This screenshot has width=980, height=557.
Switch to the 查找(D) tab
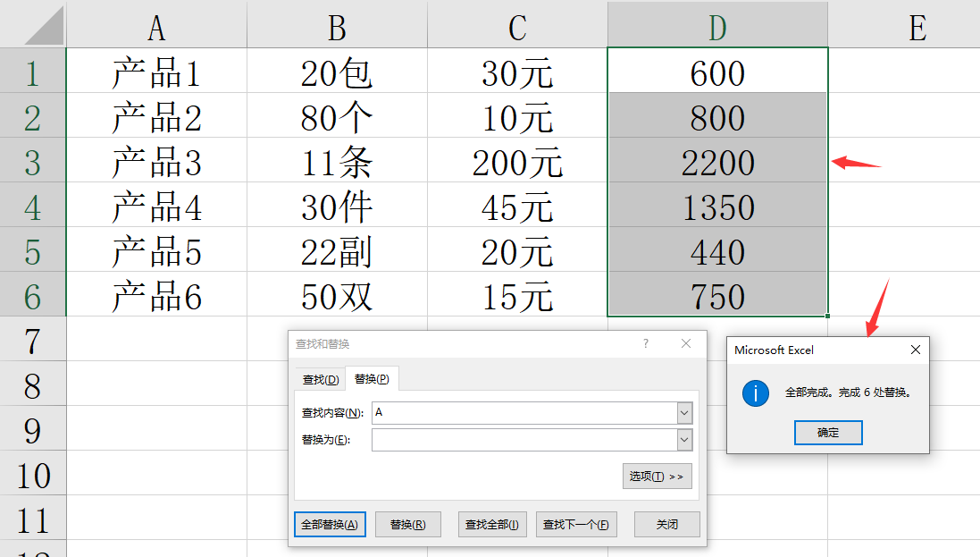(318, 378)
